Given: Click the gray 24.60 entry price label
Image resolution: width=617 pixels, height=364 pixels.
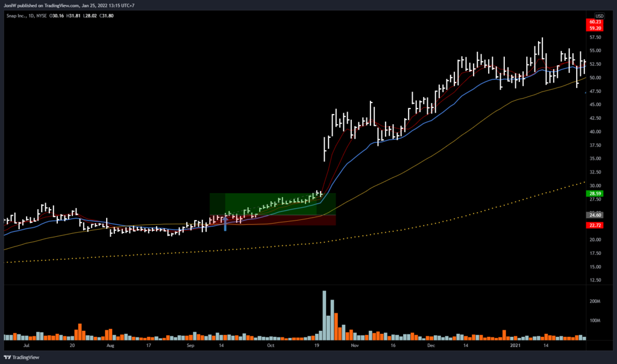Looking at the screenshot, I should pyautogui.click(x=595, y=215).
